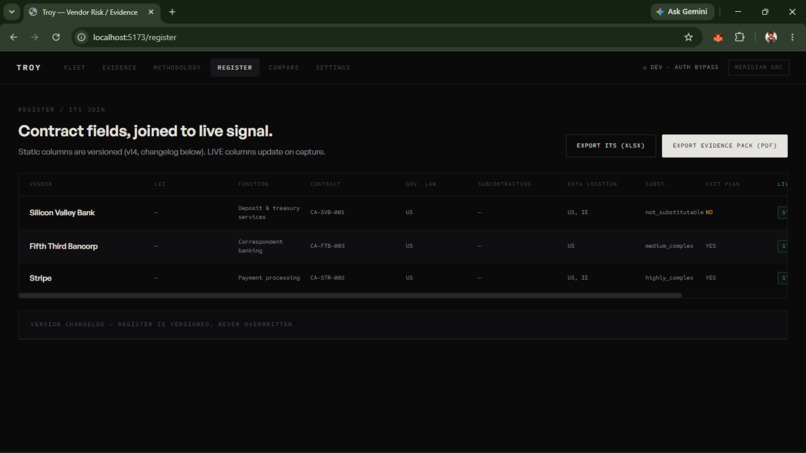
Task: Export ITS as XLSX
Action: (611, 146)
